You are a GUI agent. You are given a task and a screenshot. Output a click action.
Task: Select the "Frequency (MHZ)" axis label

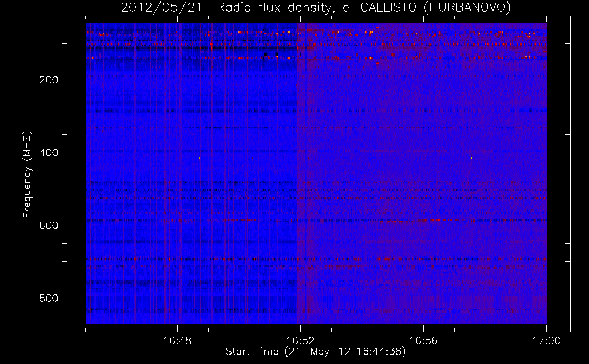pyautogui.click(x=27, y=174)
